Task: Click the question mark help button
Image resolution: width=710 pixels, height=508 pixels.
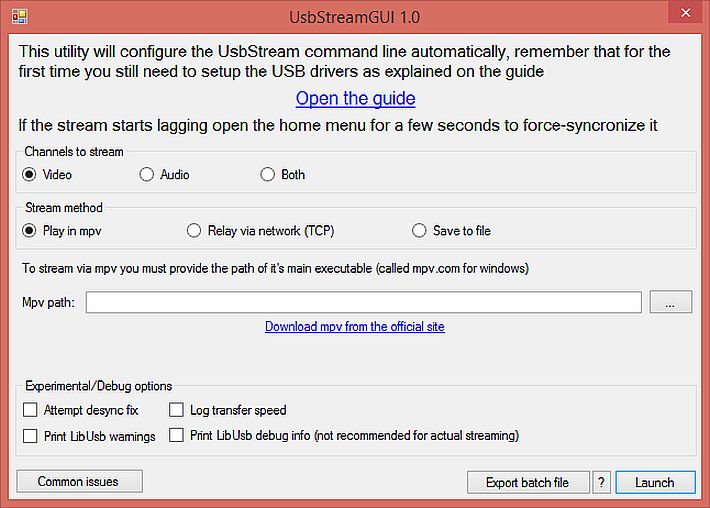Action: (601, 483)
